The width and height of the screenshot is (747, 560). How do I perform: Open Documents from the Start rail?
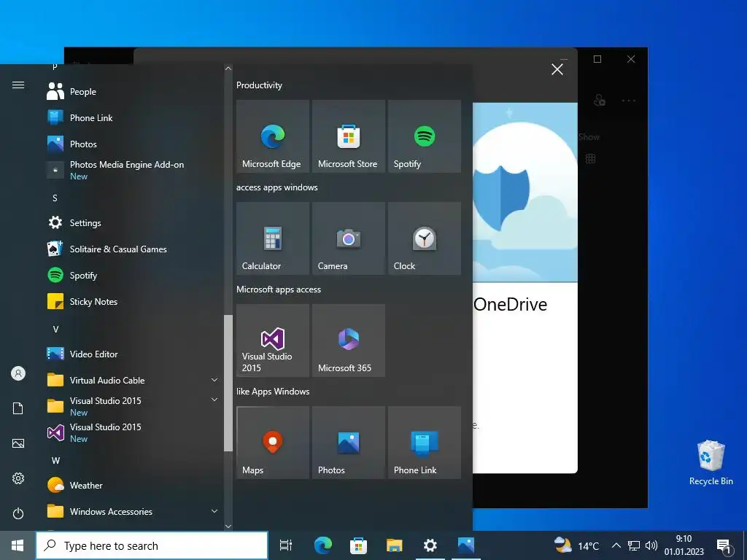[x=18, y=408]
